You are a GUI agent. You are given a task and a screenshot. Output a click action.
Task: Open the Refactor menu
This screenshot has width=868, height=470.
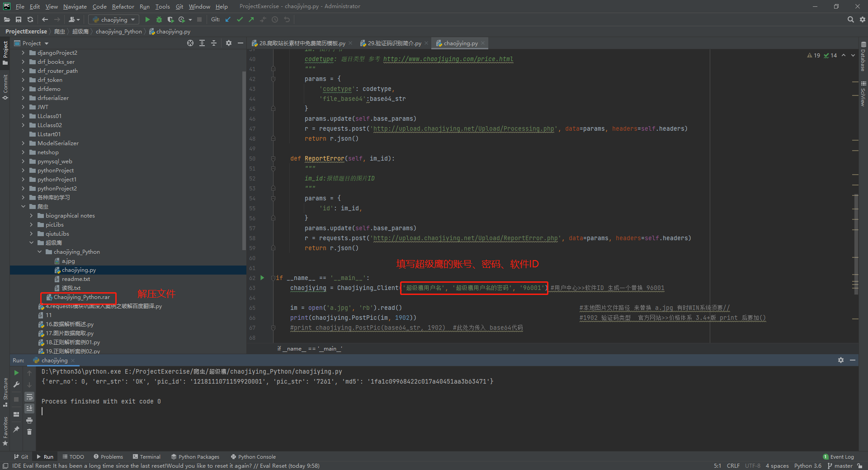coord(123,6)
